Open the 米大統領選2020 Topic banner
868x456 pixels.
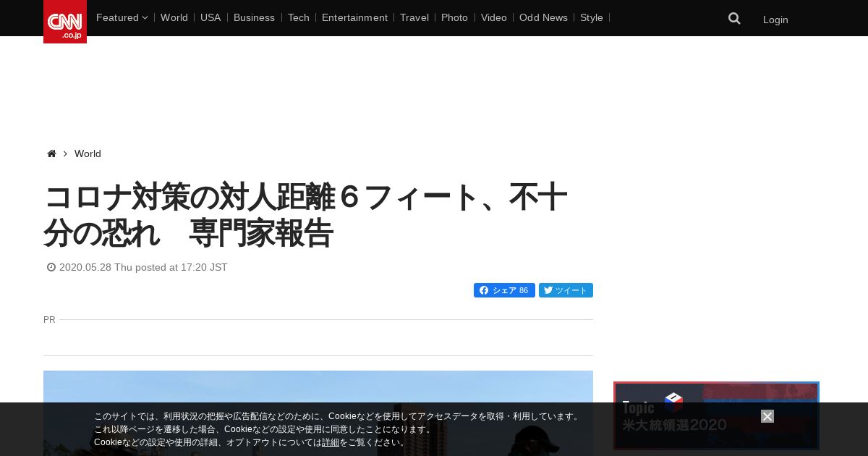[716, 416]
